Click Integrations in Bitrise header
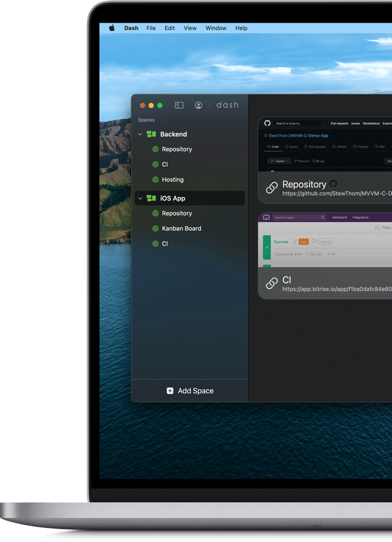The height and width of the screenshot is (542, 392). [361, 217]
